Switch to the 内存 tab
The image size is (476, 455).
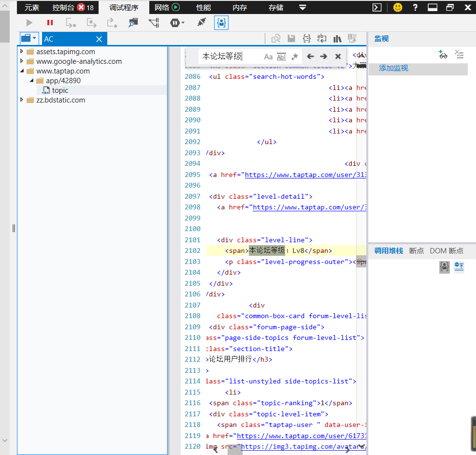point(240,8)
